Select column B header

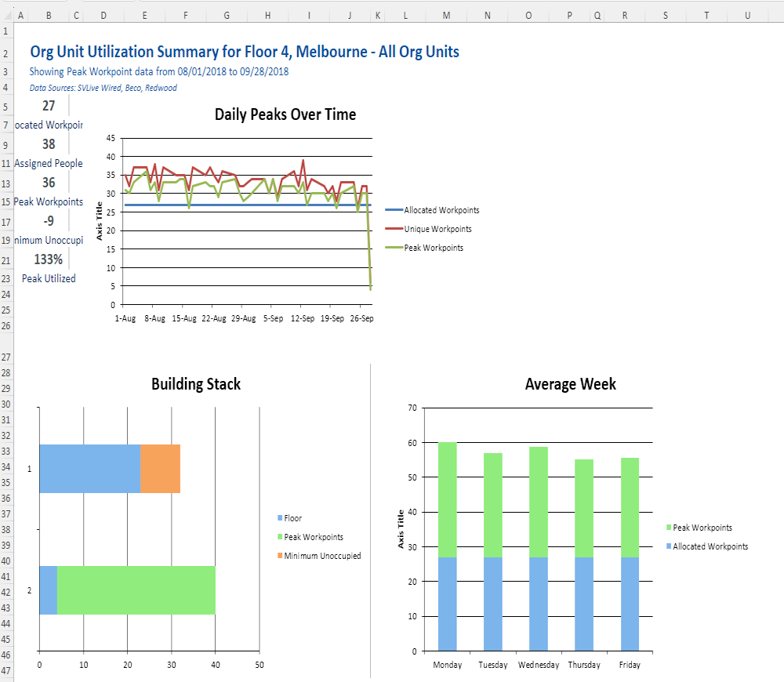[49, 16]
